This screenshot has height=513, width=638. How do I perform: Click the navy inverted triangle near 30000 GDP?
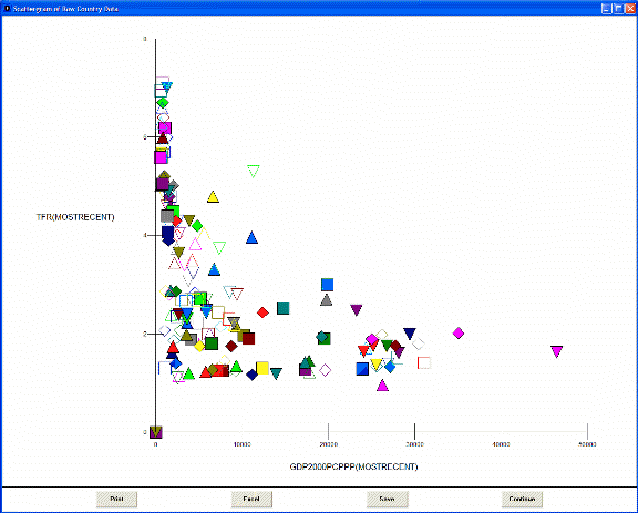[409, 333]
